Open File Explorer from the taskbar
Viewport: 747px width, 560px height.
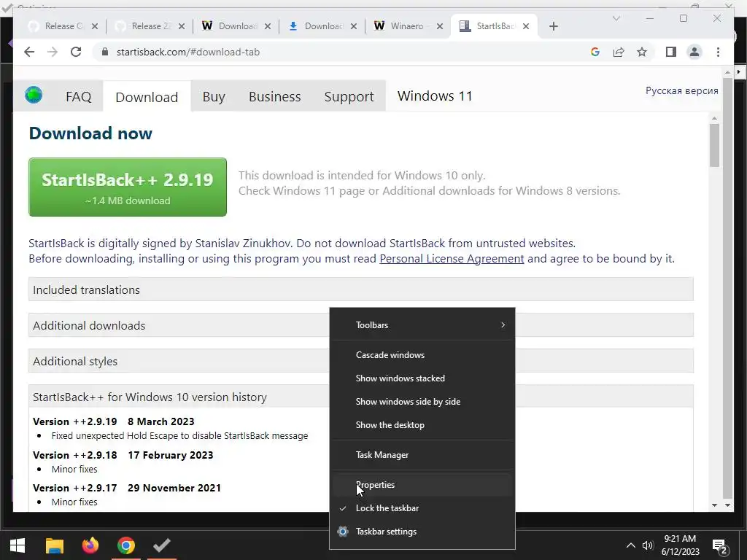coord(54,545)
